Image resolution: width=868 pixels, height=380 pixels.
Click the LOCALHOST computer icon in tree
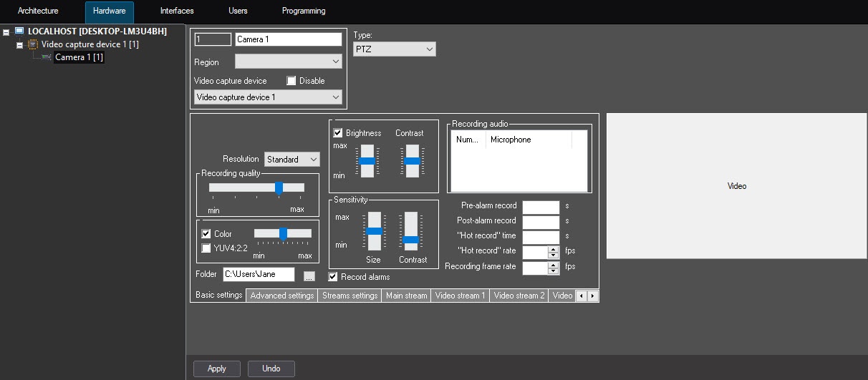pyautogui.click(x=19, y=31)
